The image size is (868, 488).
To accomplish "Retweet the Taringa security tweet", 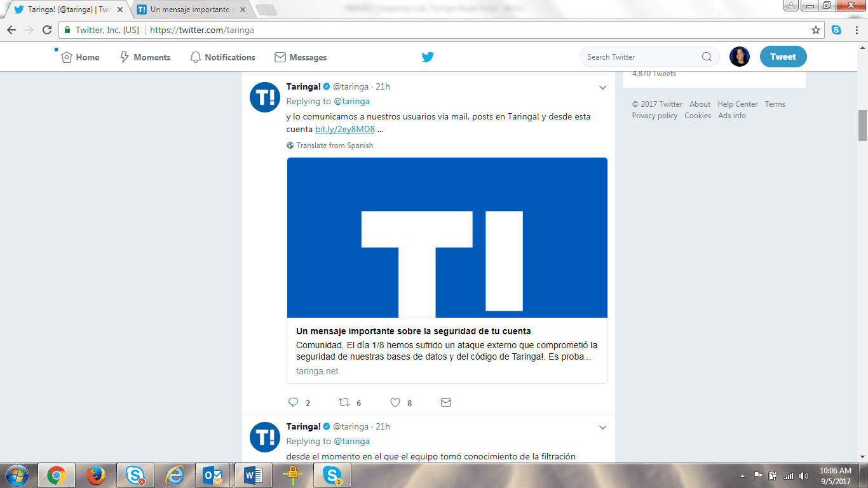I will pyautogui.click(x=344, y=402).
